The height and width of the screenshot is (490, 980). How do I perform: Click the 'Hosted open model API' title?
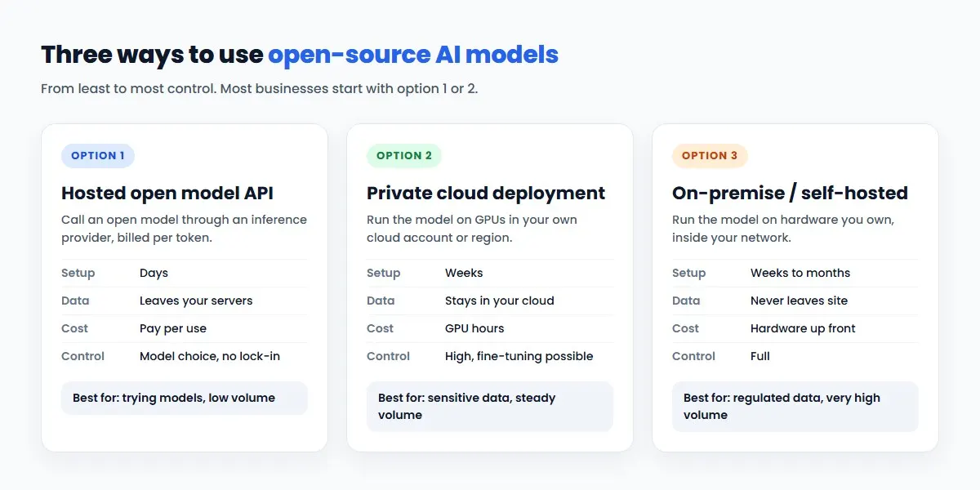pos(167,194)
